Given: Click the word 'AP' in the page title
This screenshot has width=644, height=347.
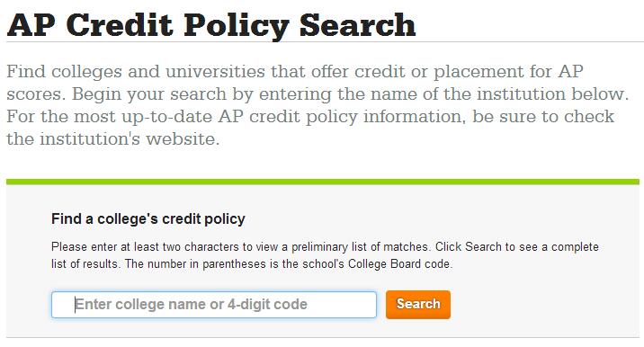Looking at the screenshot, I should 31,25.
